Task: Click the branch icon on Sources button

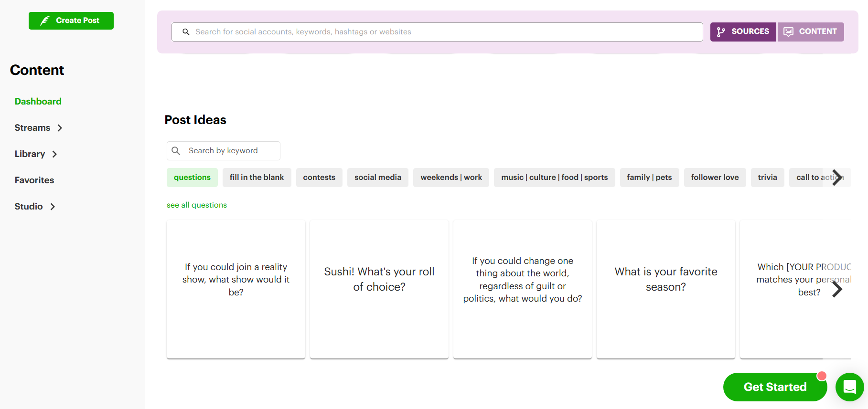Action: pos(721,32)
